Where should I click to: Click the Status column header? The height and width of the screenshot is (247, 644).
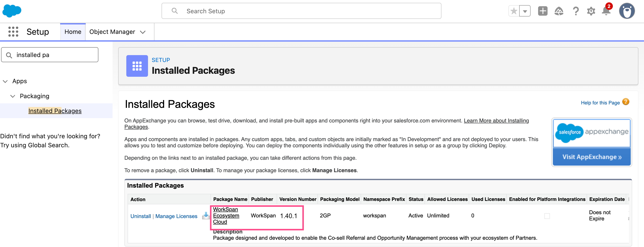[416, 199]
